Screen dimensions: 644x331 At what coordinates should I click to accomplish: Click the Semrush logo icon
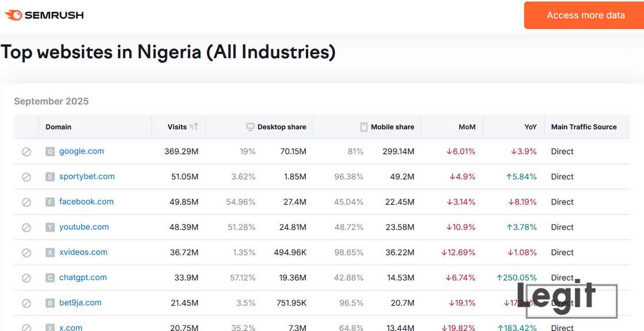[12, 15]
